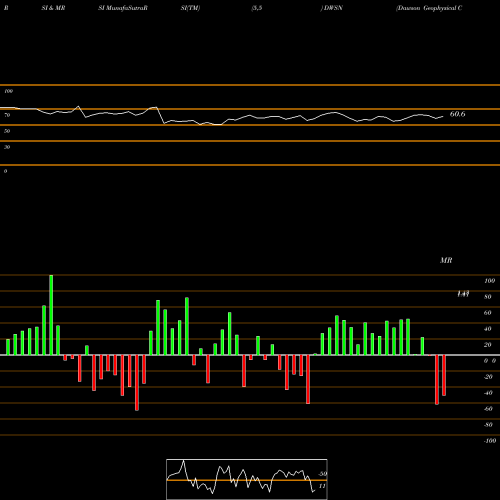Image resolution: width=500 pixels, height=500 pixels.
Task: Click the RSI value label 60.6
Action: [457, 114]
